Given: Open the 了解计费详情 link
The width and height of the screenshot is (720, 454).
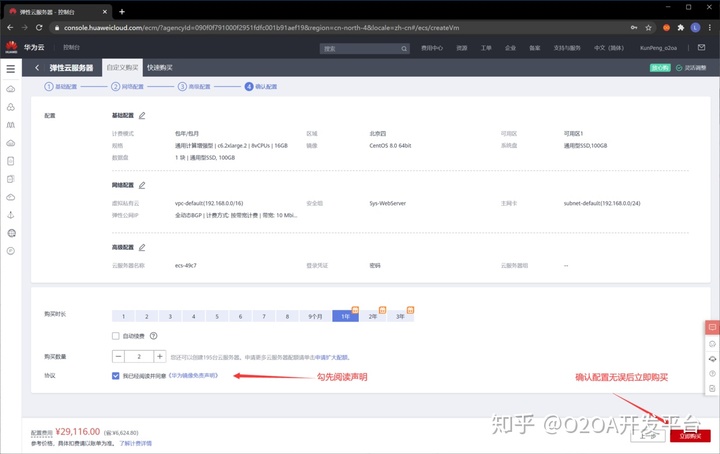Looking at the screenshot, I should [x=135, y=443].
